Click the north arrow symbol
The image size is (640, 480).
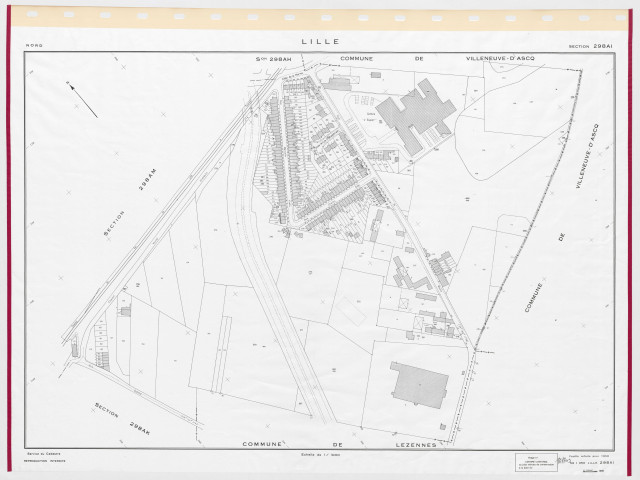pos(83,100)
